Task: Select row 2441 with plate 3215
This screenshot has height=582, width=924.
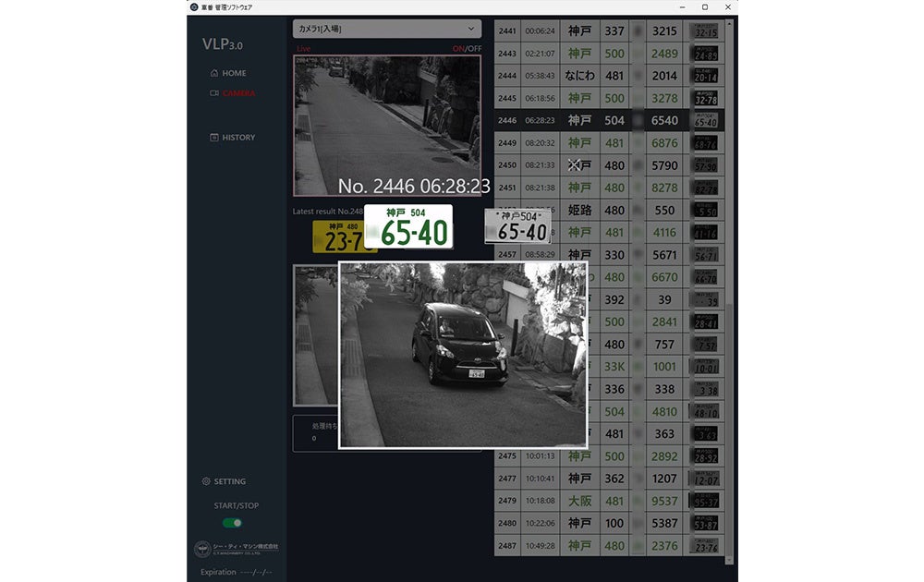Action: coord(609,30)
